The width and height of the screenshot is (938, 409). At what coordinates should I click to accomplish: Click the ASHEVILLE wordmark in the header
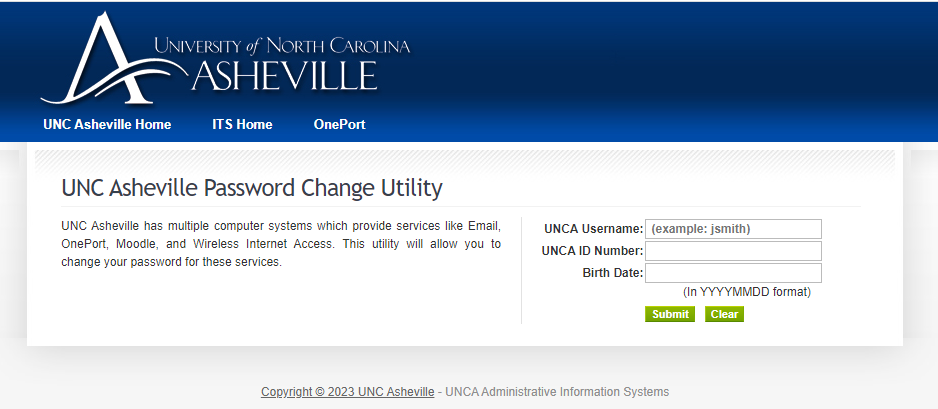pyautogui.click(x=284, y=75)
